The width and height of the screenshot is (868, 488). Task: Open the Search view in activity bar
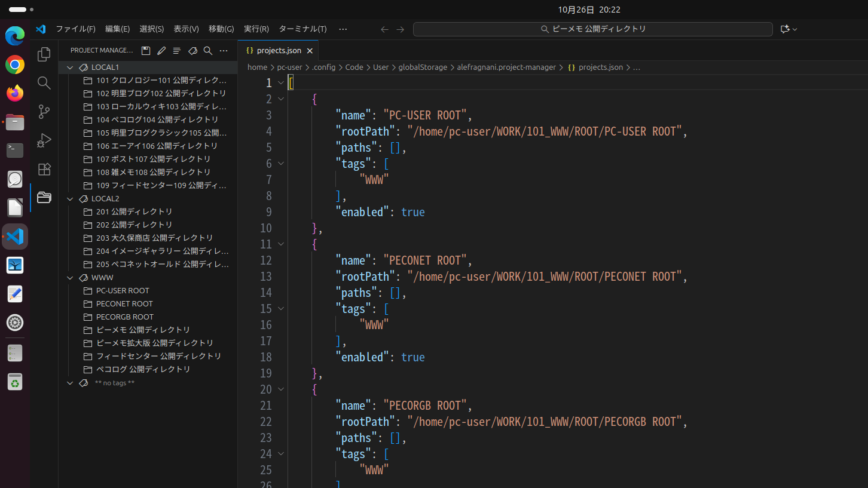[44, 83]
